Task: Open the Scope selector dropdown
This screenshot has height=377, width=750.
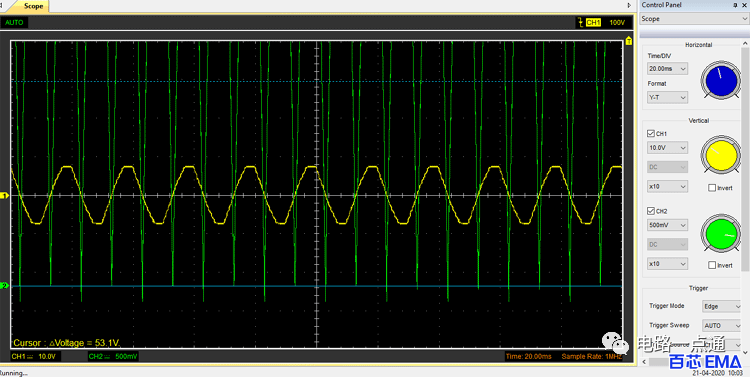Action: (x=695, y=19)
